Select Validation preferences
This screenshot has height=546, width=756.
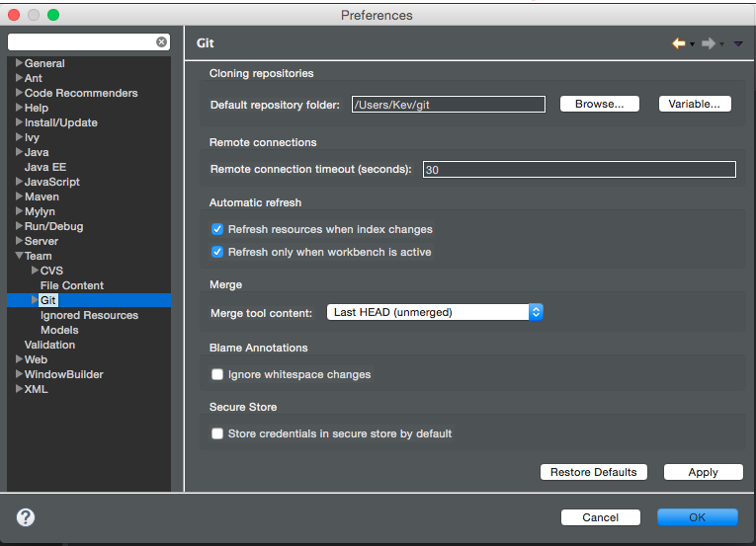(49, 345)
